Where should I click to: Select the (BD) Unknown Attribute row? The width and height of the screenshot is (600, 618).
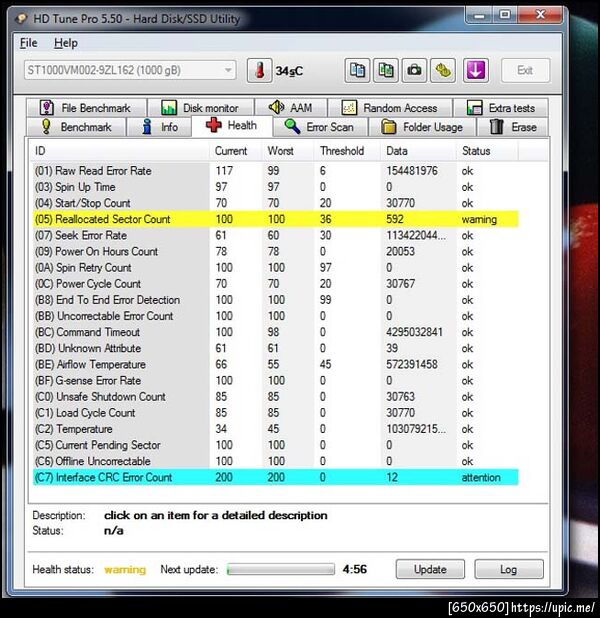(275, 348)
